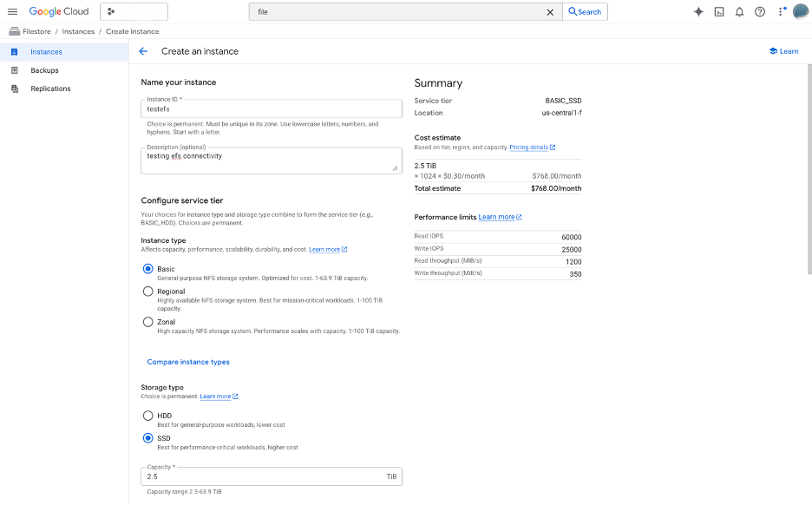The image size is (812, 505).
Task: Open the project selector dropdown
Action: coord(134,11)
